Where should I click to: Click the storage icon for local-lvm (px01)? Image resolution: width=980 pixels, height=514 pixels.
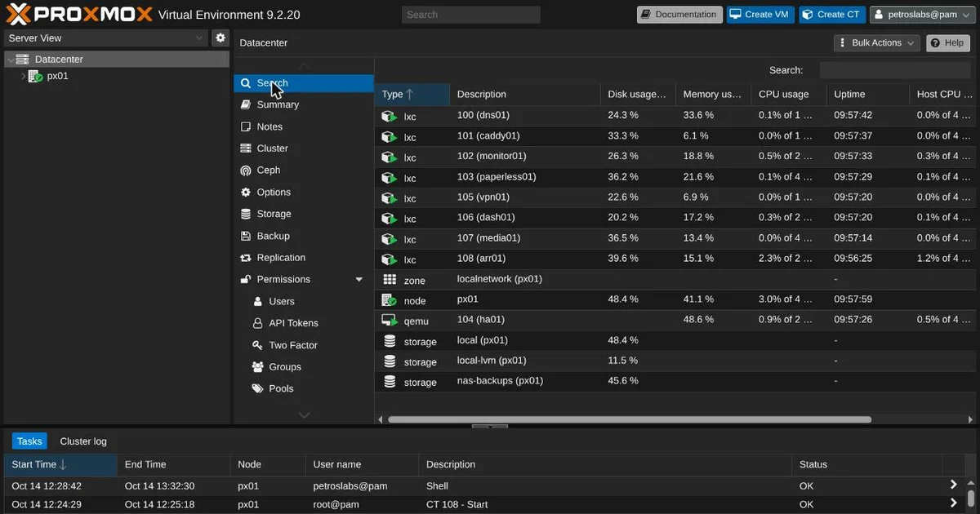(390, 361)
